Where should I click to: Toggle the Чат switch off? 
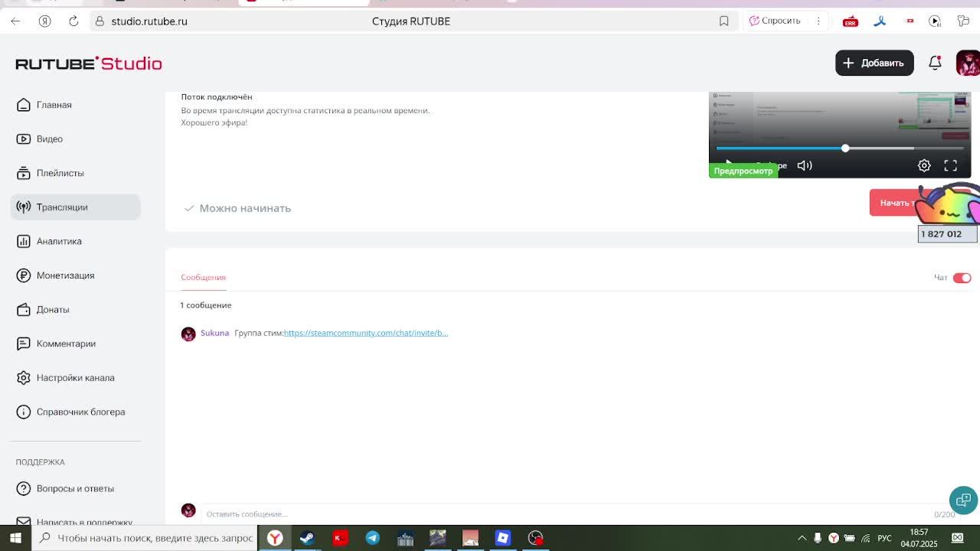click(x=962, y=278)
